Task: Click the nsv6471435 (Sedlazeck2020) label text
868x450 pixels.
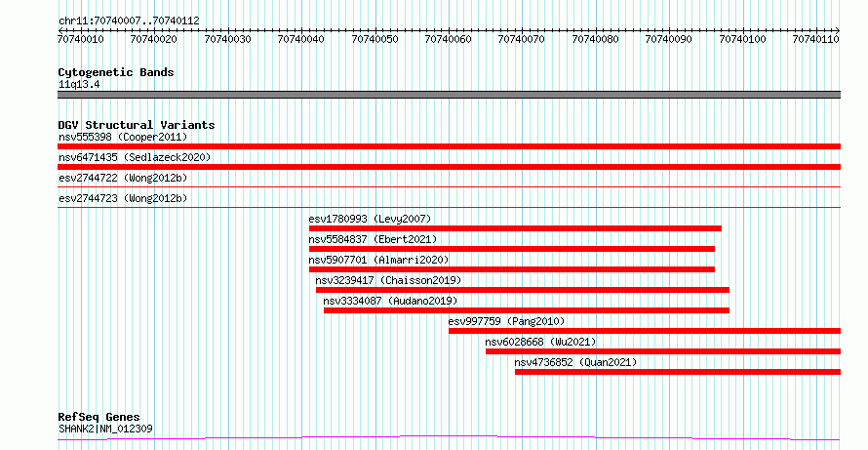Action: click(135, 157)
